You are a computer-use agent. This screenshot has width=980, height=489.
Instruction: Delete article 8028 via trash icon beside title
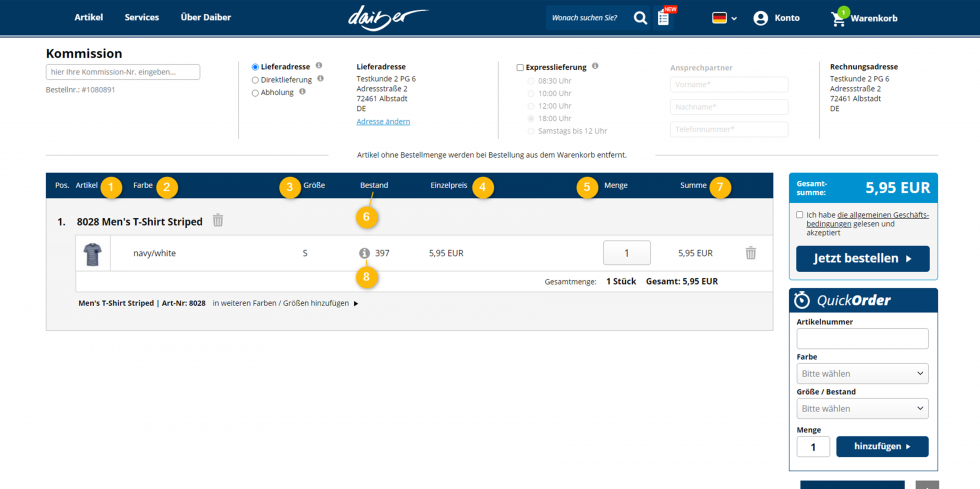pos(218,220)
